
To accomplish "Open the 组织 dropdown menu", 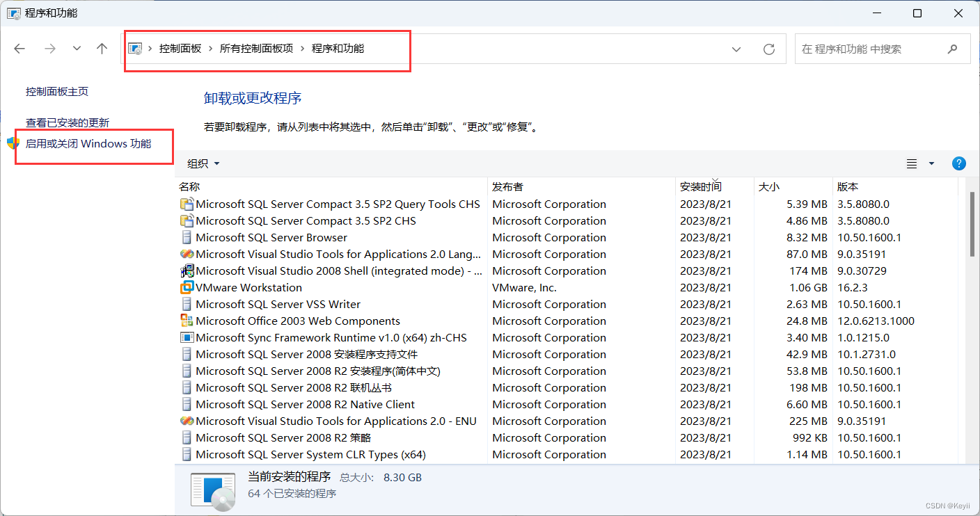I will (x=203, y=163).
